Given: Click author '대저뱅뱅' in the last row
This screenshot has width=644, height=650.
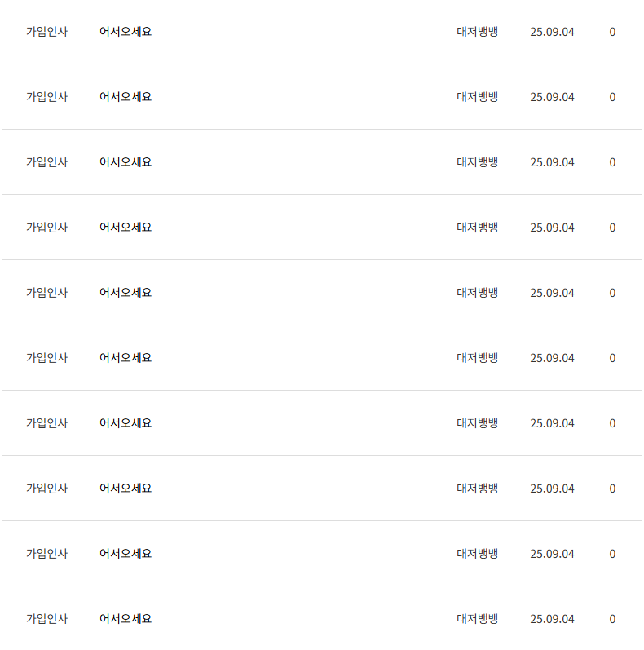Looking at the screenshot, I should pyautogui.click(x=477, y=619).
